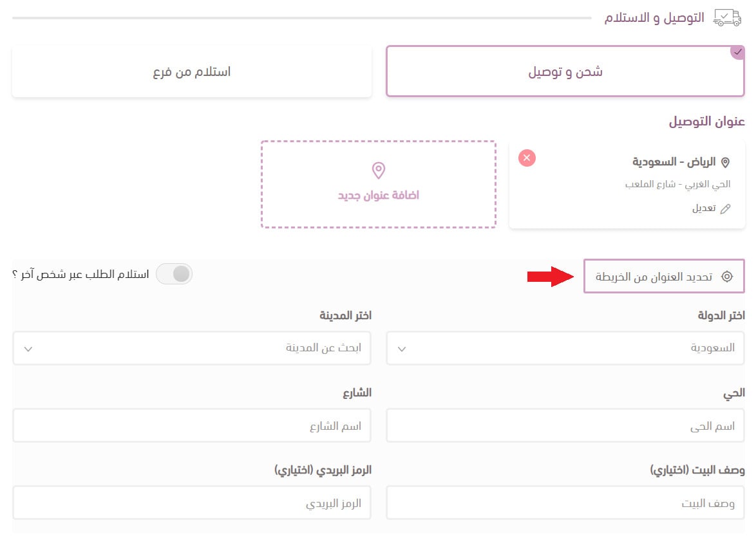This screenshot has width=756, height=545.
Task: Click the red remove-address X icon
Action: click(527, 158)
